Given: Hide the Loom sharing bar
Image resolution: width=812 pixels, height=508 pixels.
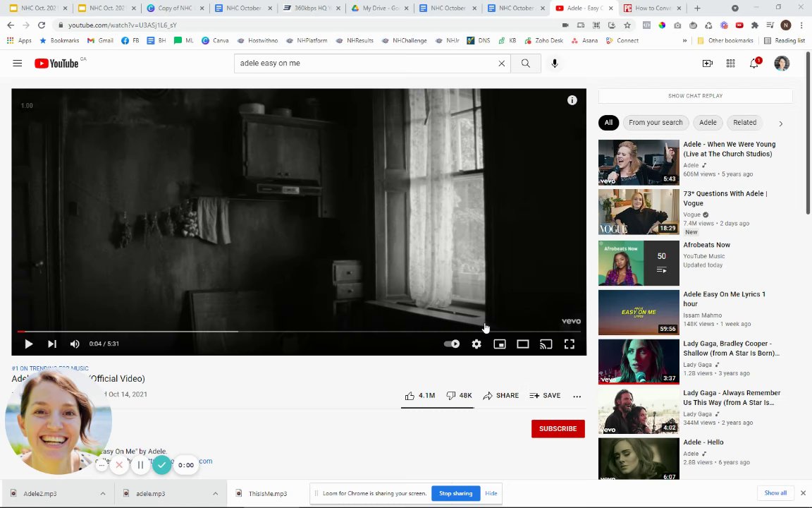Looking at the screenshot, I should click(491, 493).
